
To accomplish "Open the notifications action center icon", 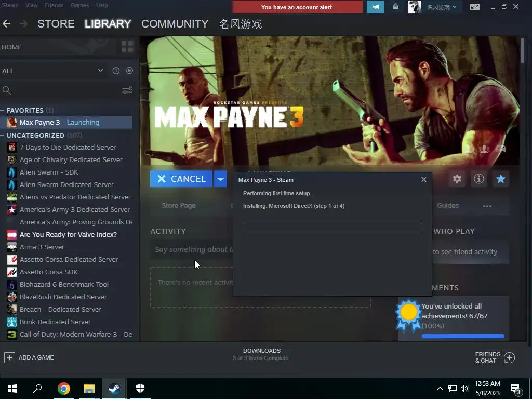I will click(x=516, y=389).
